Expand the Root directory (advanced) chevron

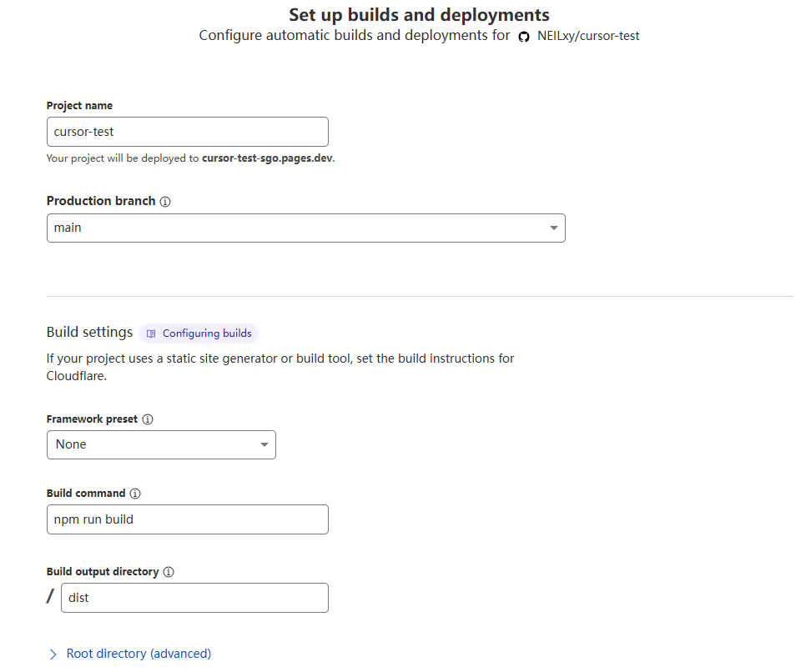click(x=53, y=654)
